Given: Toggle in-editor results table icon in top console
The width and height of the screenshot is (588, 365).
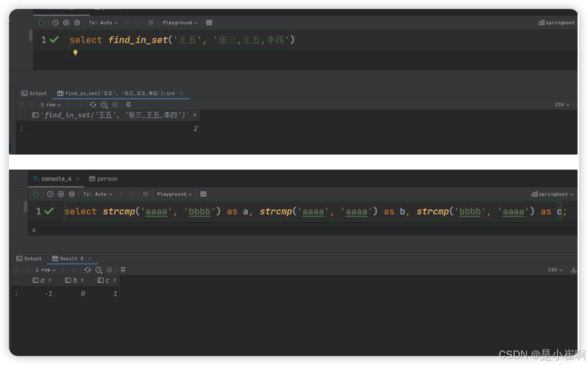Looking at the screenshot, I should 209,22.
